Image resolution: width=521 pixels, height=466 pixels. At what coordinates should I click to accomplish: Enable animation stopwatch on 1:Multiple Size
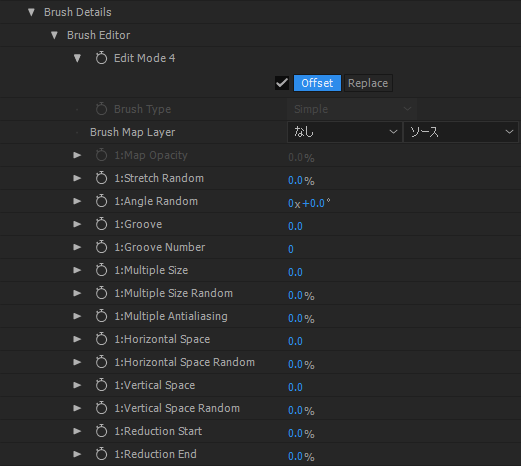click(x=101, y=270)
